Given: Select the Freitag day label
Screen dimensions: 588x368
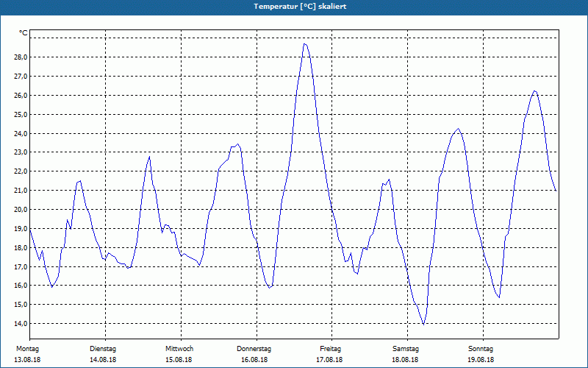Looking at the screenshot, I should point(330,349).
